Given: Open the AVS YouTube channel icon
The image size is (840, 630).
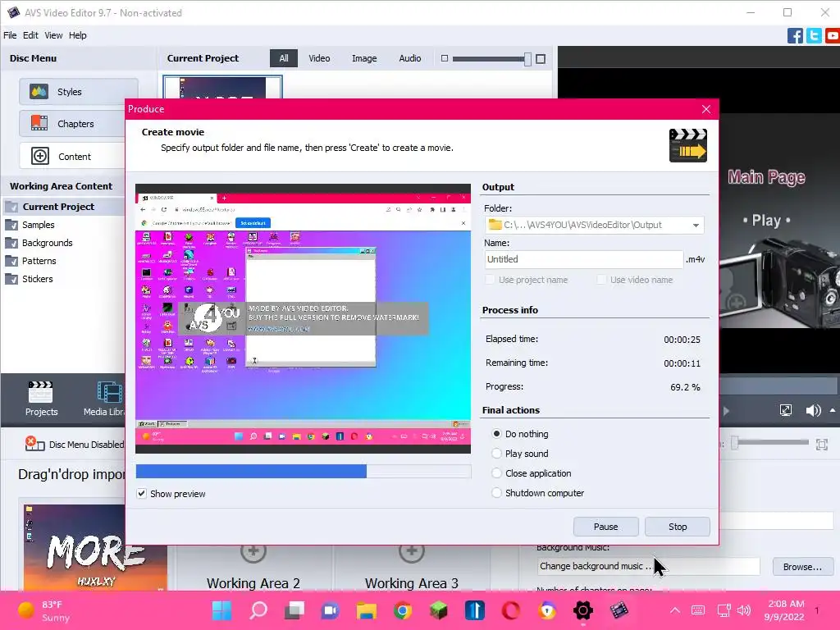Looking at the screenshot, I should [833, 36].
